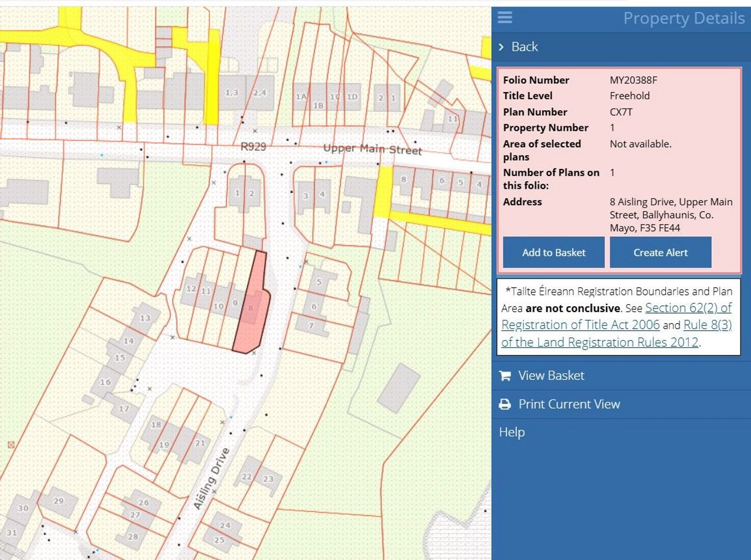Select plot 23 on the map
The height and width of the screenshot is (560, 751).
[x=268, y=478]
